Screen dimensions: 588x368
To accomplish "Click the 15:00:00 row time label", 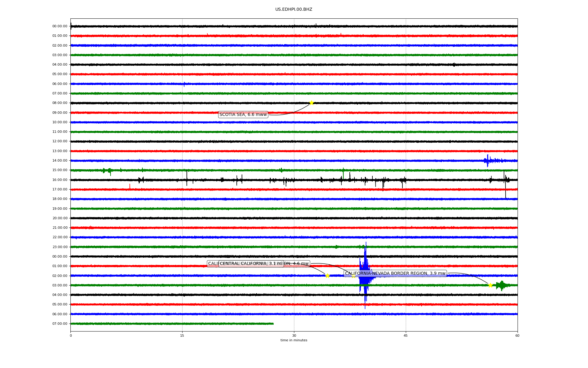I will pyautogui.click(x=60, y=170).
